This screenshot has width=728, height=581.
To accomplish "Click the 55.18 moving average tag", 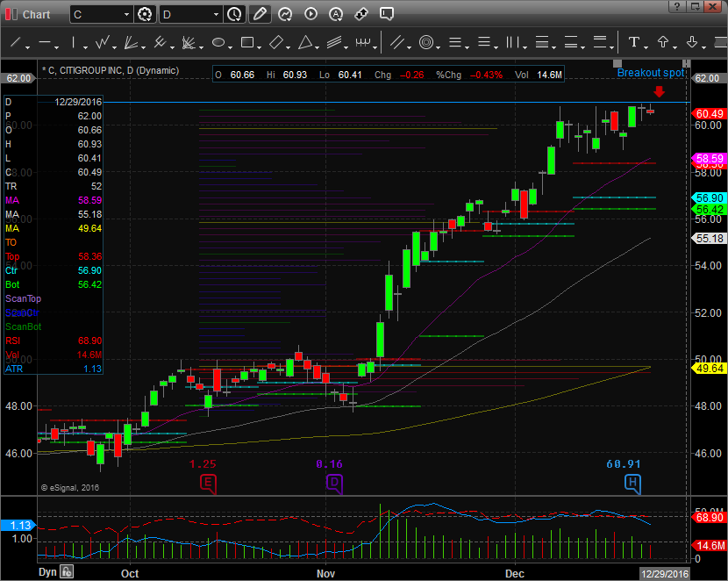I will 709,239.
